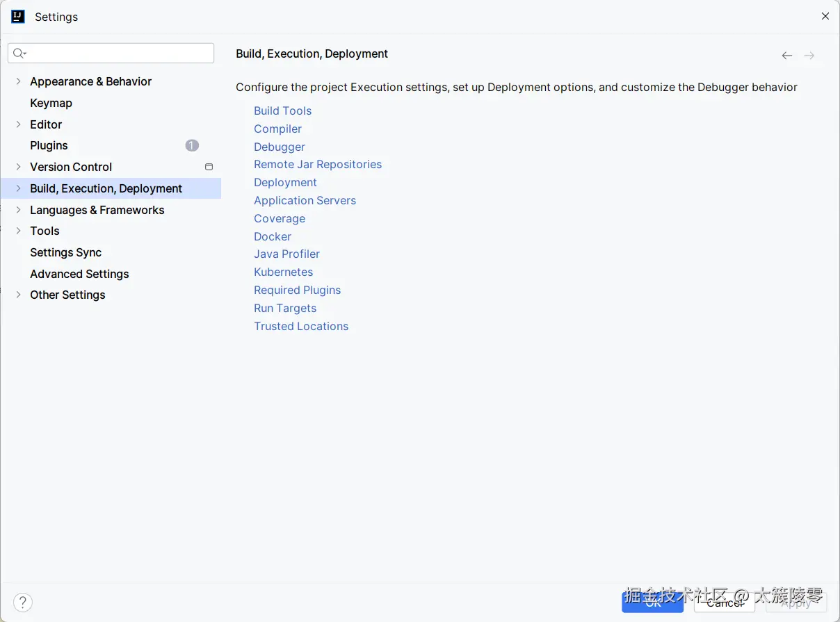The height and width of the screenshot is (622, 840).
Task: Go to Trusted Locations link
Action: click(301, 326)
